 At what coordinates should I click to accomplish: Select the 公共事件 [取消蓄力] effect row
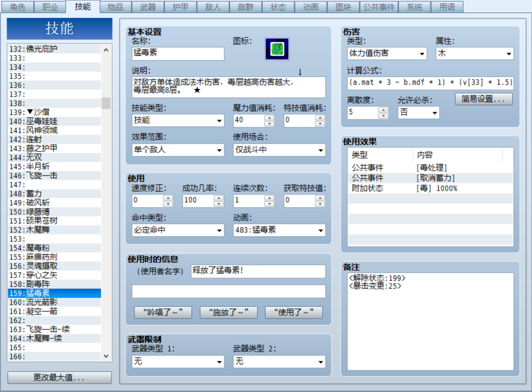click(430, 178)
